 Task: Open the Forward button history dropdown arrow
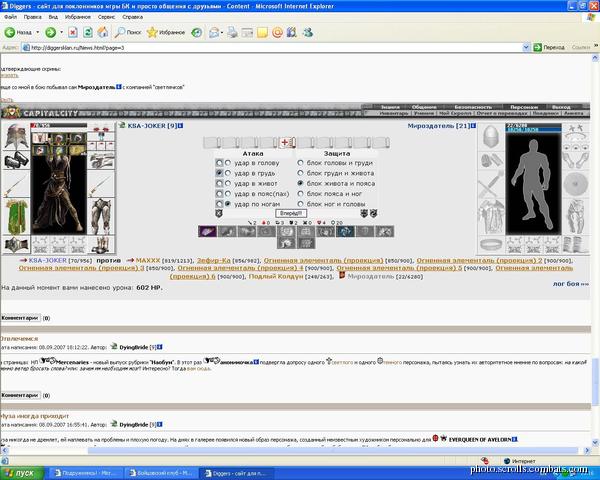coord(61,33)
